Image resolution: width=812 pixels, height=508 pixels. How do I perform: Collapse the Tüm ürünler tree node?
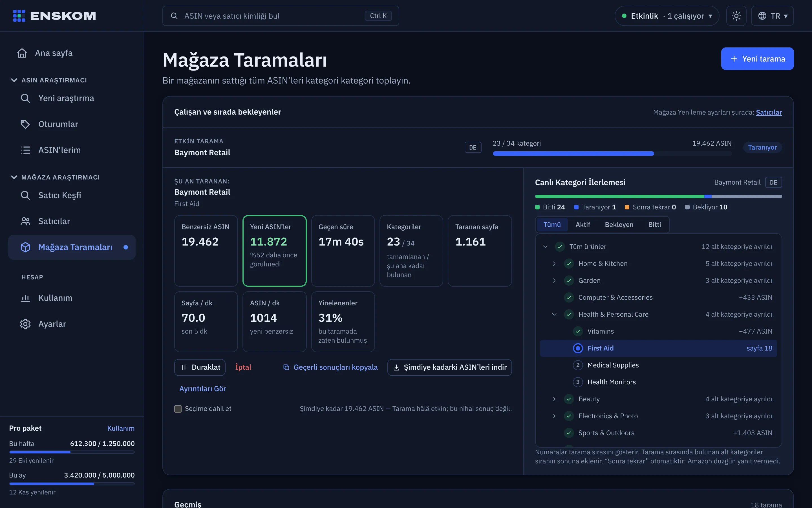[545, 247]
